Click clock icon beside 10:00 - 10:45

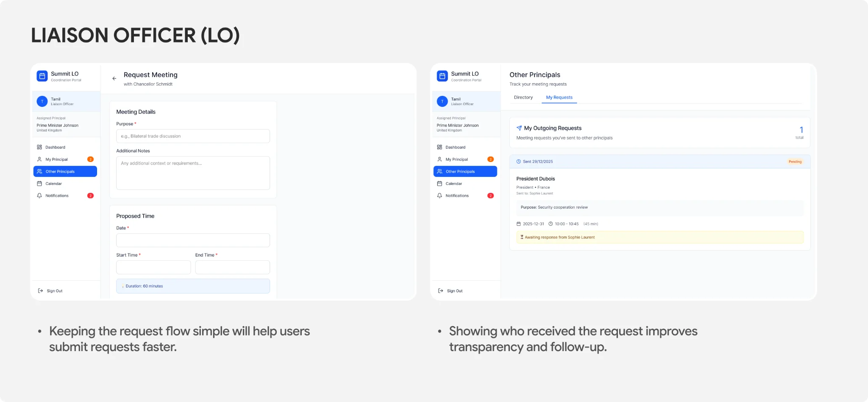pyautogui.click(x=551, y=224)
